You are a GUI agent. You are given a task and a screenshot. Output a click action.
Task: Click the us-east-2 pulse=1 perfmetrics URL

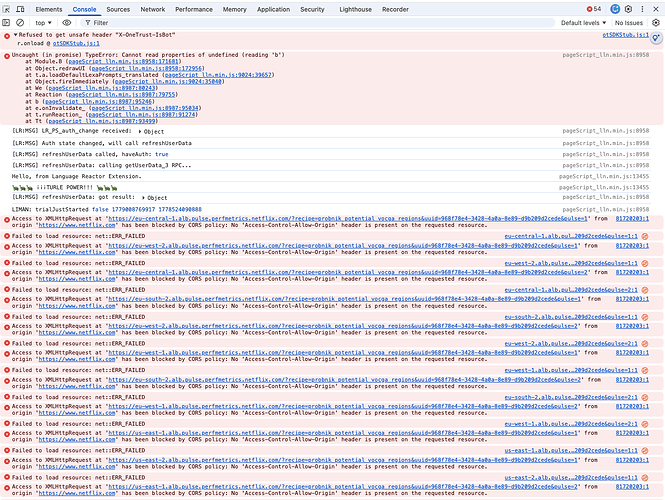[x=343, y=460]
